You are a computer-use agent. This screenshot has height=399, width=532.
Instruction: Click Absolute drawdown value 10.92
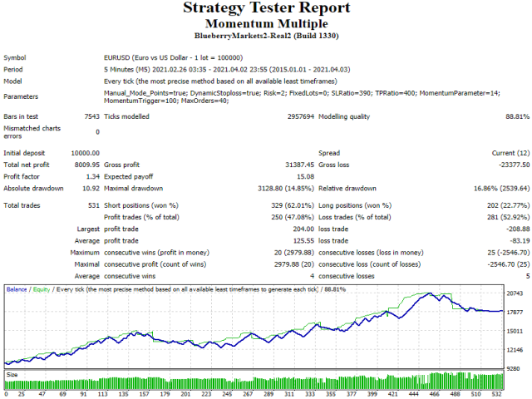click(91, 189)
